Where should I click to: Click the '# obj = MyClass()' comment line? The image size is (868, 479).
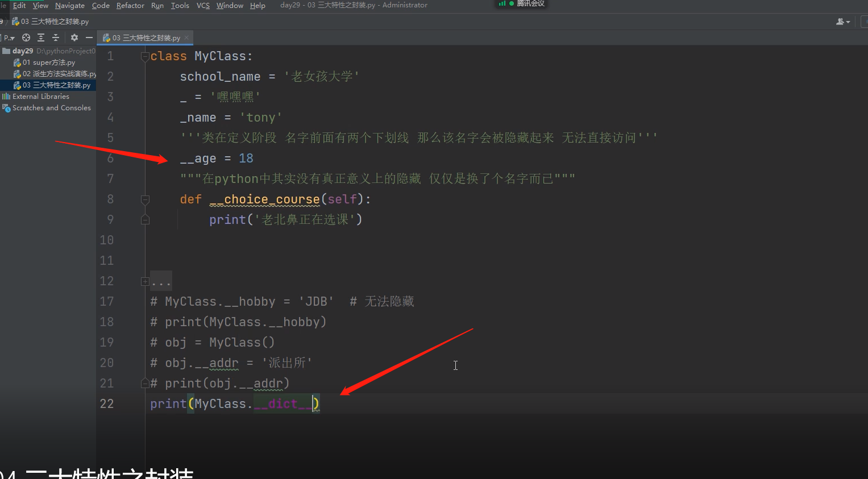213,343
